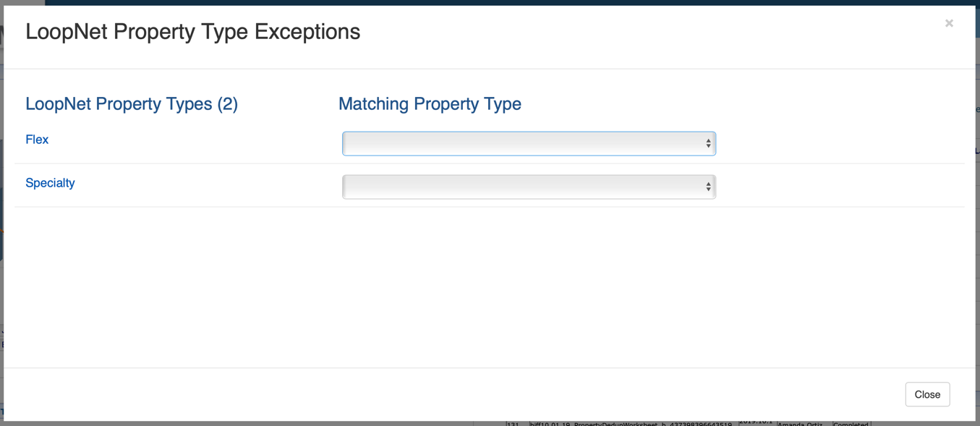980x426 pixels.
Task: Click the Completed status cell behind the dialog
Action: tap(851, 424)
